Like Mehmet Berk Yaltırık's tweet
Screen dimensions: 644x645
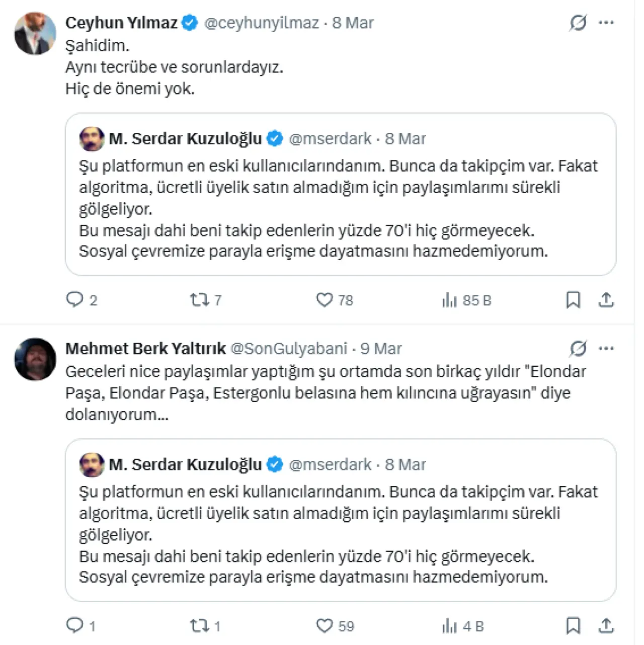click(x=325, y=625)
